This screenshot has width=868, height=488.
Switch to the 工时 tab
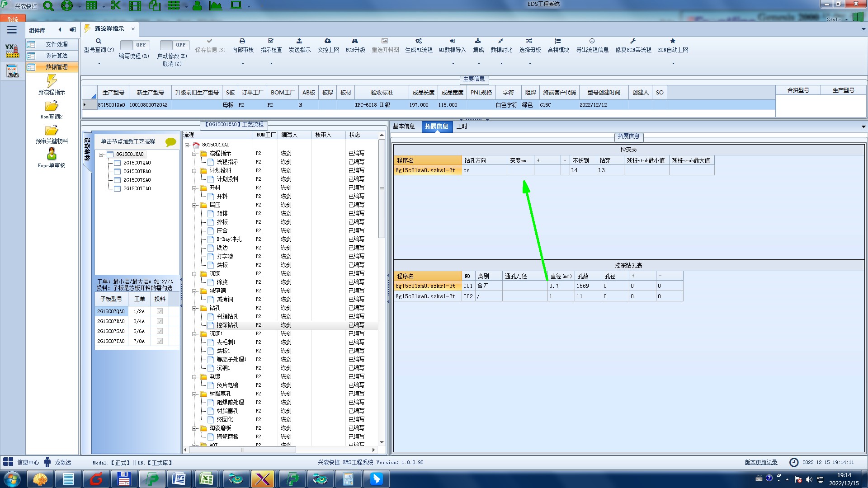pos(462,127)
